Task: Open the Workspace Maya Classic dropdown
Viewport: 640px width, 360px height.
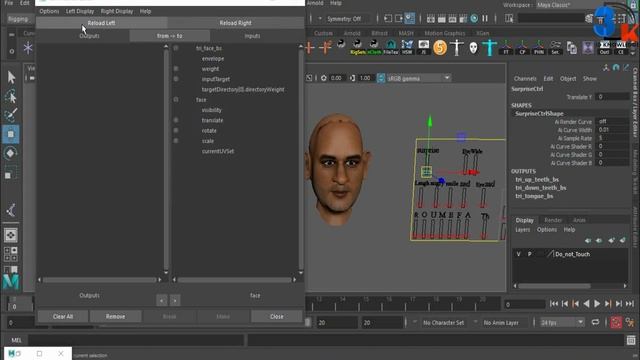Action: pos(565,5)
